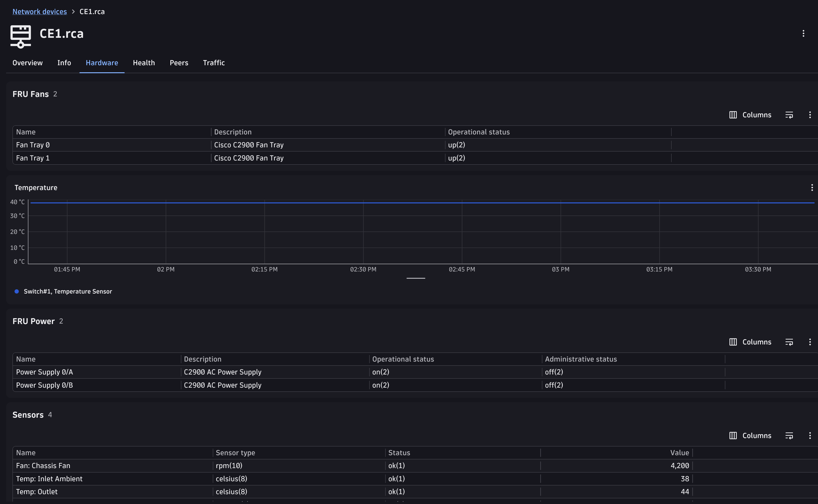This screenshot has height=504, width=818.
Task: Select the Fan Tray 1 row
Action: [x=415, y=158]
